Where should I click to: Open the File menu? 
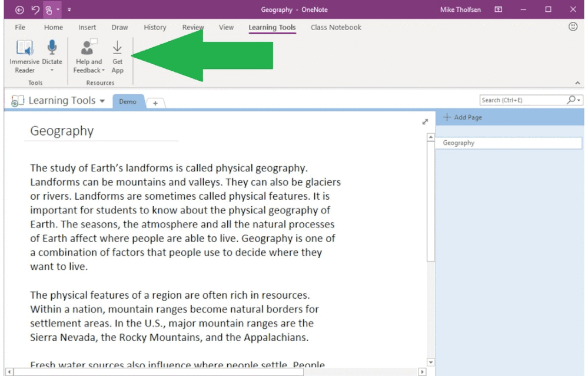[20, 28]
